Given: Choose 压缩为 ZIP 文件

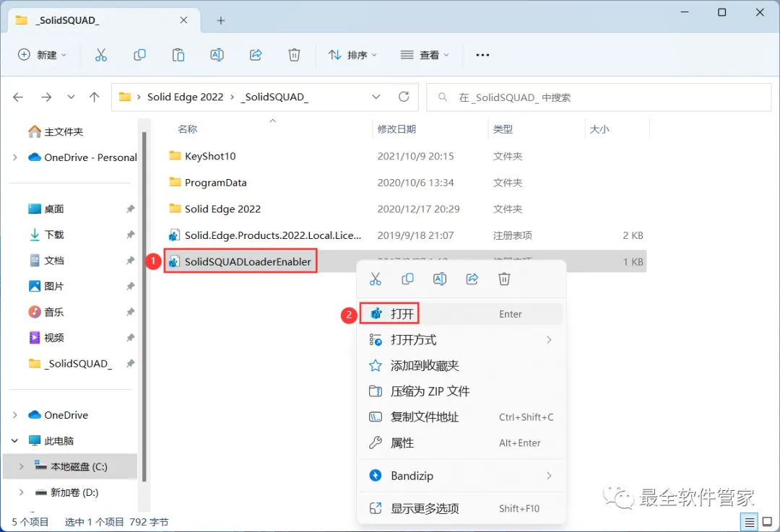Looking at the screenshot, I should pyautogui.click(x=461, y=391).
